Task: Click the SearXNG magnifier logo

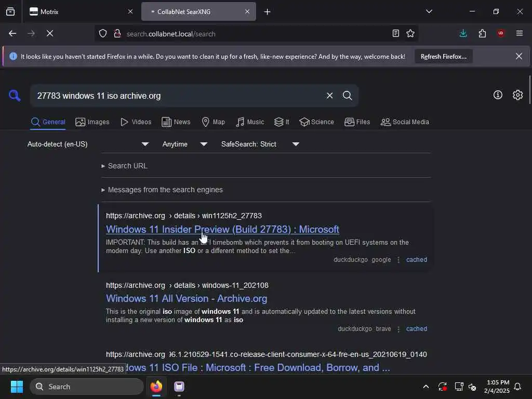Action: tap(15, 96)
